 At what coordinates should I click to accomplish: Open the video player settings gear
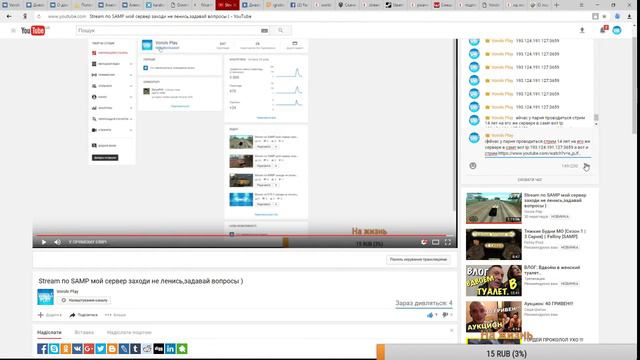[424, 242]
